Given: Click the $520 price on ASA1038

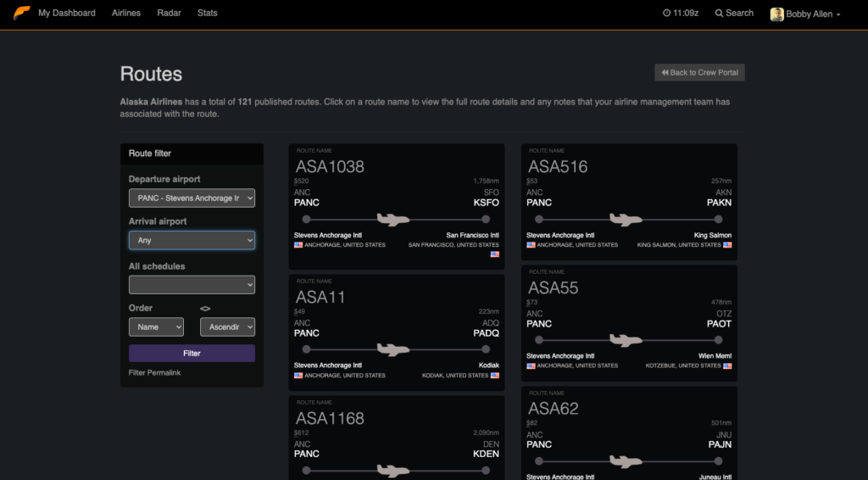Looking at the screenshot, I should [x=301, y=181].
